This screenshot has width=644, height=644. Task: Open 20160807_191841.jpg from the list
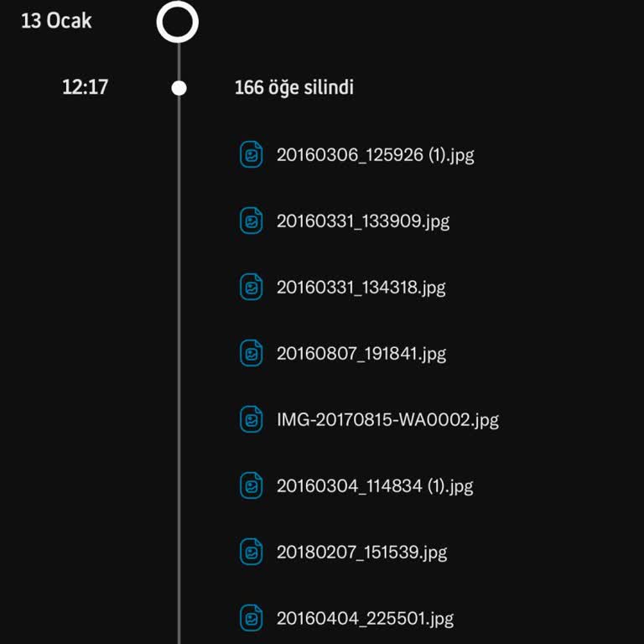tap(361, 354)
